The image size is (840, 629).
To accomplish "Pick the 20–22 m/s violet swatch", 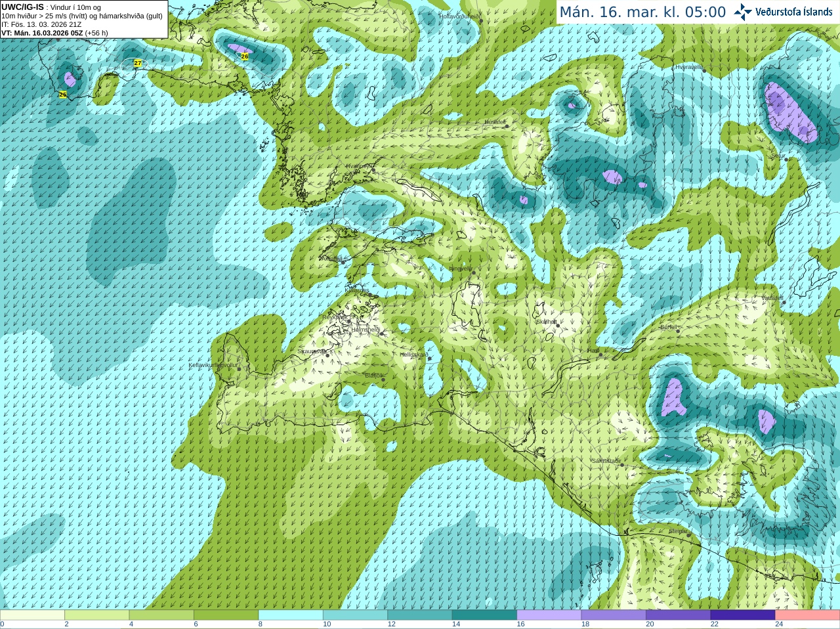I will (x=679, y=615).
